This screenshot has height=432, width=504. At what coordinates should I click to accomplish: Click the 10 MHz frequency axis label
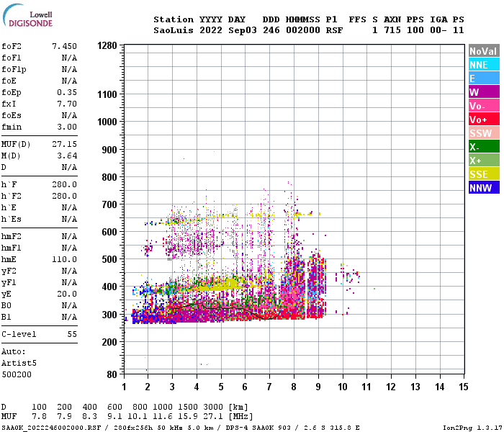[343, 387]
